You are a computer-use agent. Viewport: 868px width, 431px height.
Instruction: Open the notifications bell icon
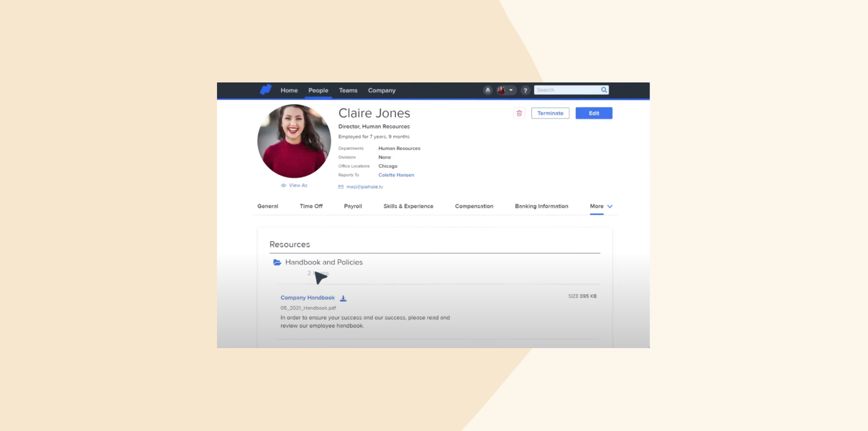[x=488, y=90]
